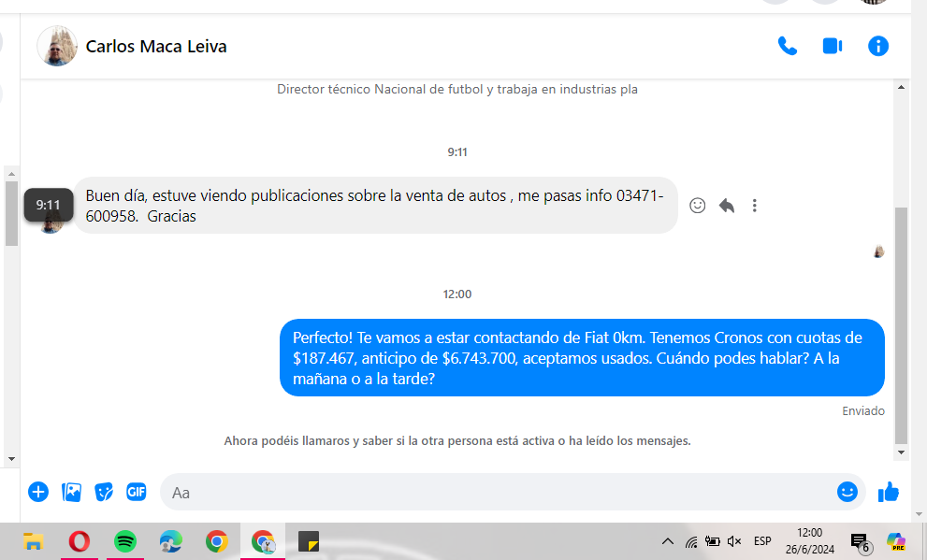This screenshot has height=560, width=927.
Task: Start a video call with Carlos
Action: tap(833, 46)
